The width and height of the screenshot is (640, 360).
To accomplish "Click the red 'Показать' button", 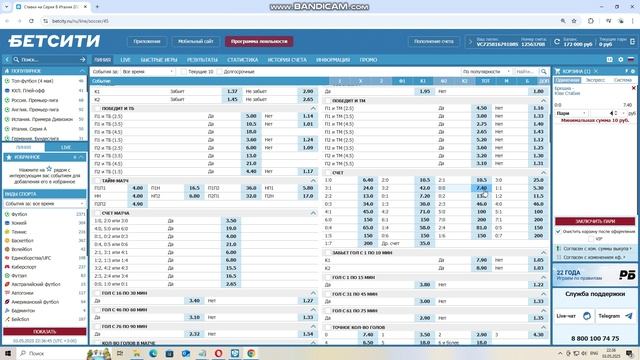I will click(x=45, y=331).
